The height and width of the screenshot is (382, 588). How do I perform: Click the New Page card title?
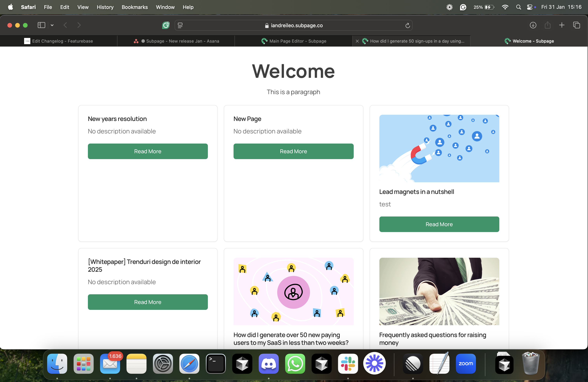[x=247, y=119]
